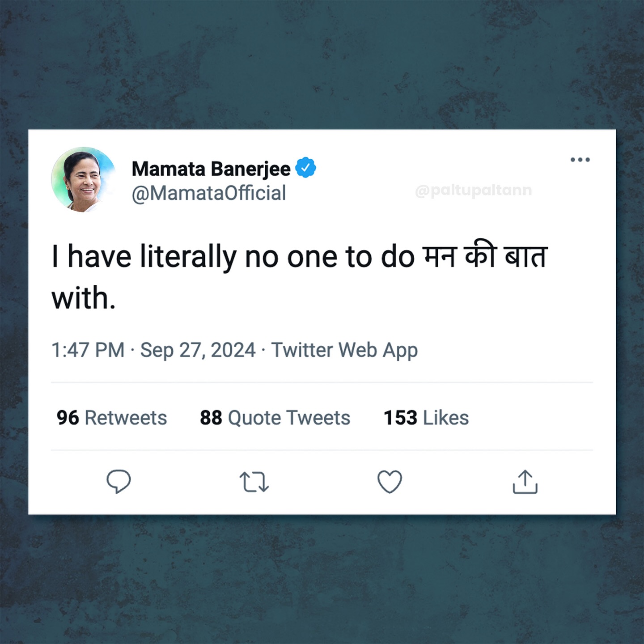Click the blue verified badge
This screenshot has width=644, height=644.
[x=305, y=168]
